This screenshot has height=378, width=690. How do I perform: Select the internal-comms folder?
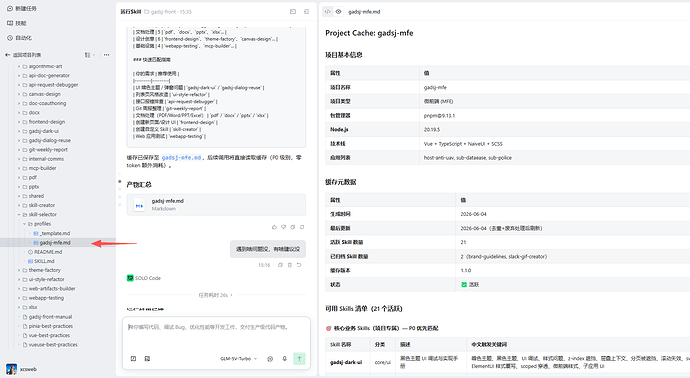(43, 159)
